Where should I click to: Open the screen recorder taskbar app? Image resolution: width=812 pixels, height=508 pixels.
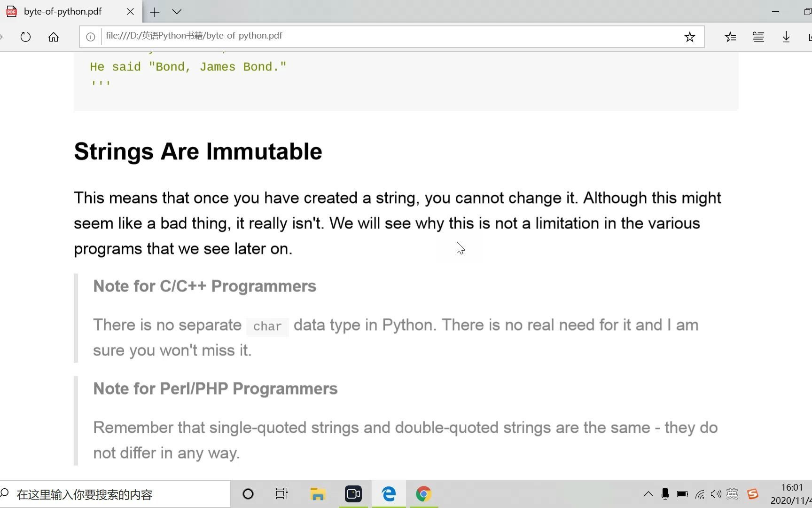(353, 494)
